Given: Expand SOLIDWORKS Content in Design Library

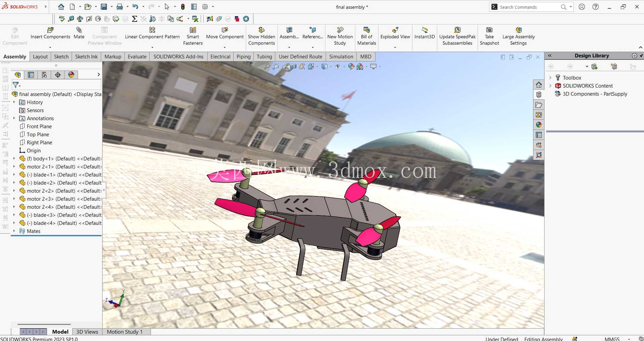Looking at the screenshot, I should (x=550, y=86).
